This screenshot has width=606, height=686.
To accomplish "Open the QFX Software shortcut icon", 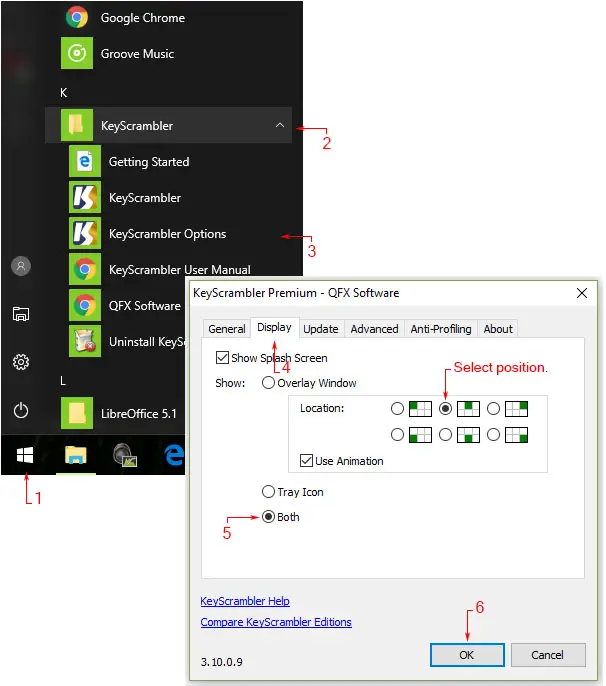I will coord(85,305).
